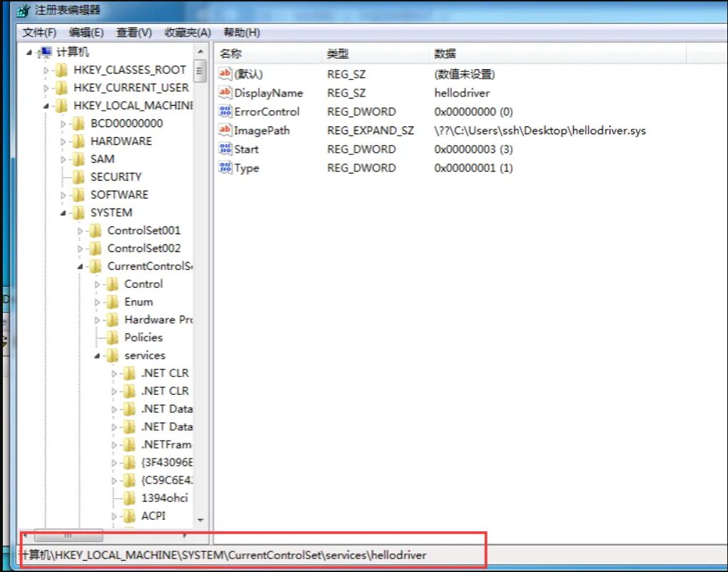The height and width of the screenshot is (572, 728).
Task: Click the hellodriver.sys ImagePath data
Action: (540, 131)
